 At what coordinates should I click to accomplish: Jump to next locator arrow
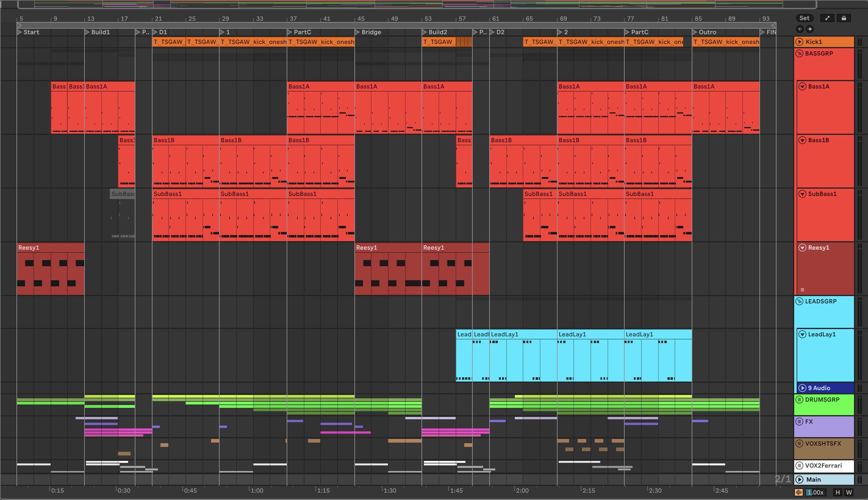click(810, 29)
